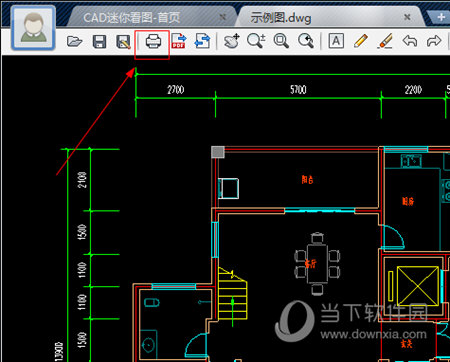Save the current drawing
The image size is (450, 362).
coord(99,42)
